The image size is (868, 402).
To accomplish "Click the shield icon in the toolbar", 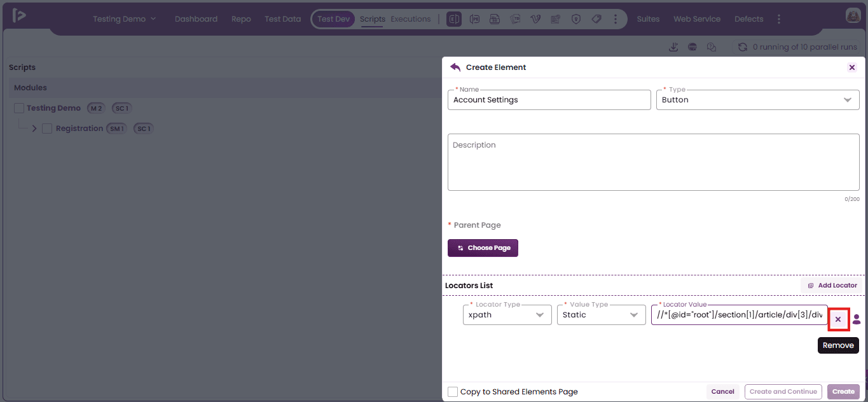I will tap(576, 19).
